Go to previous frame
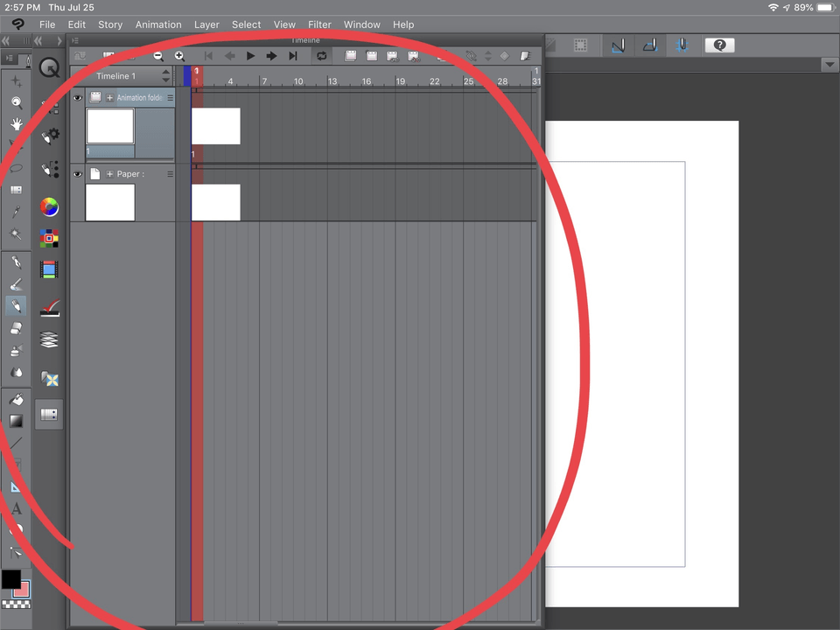840x630 pixels. click(x=230, y=56)
